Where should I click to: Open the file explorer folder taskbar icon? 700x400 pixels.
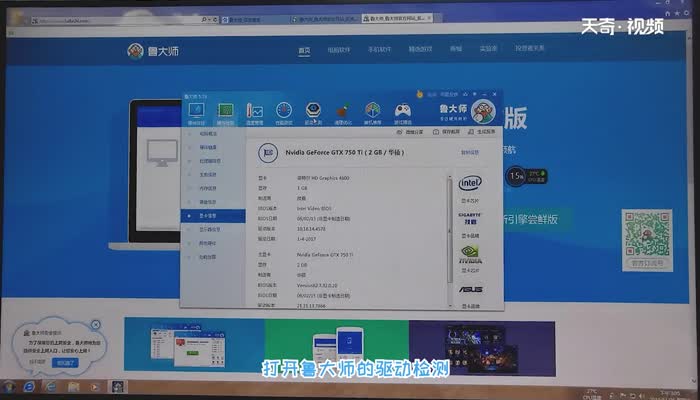(74, 387)
